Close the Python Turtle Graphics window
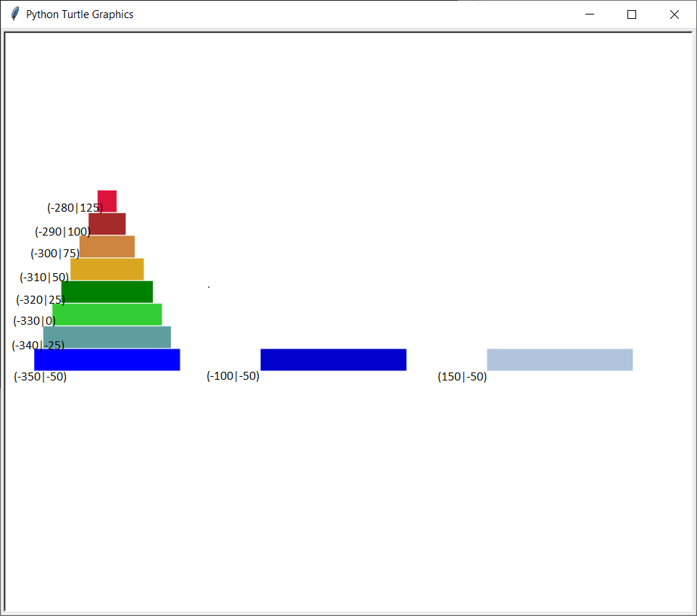 click(675, 14)
